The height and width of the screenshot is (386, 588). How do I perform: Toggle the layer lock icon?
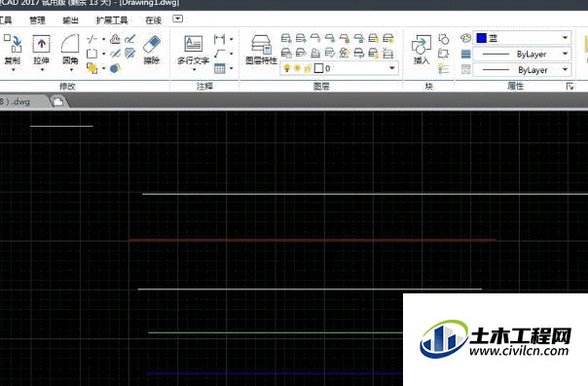click(x=308, y=68)
